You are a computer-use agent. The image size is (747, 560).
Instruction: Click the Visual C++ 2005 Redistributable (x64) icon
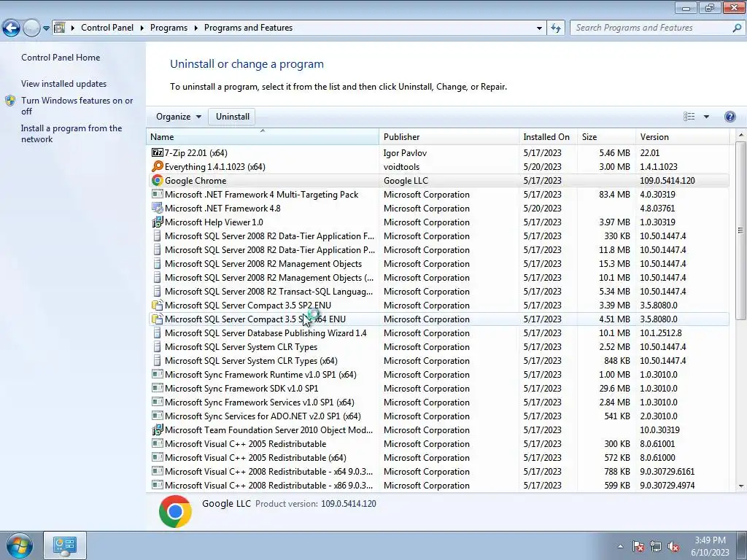[158, 458]
